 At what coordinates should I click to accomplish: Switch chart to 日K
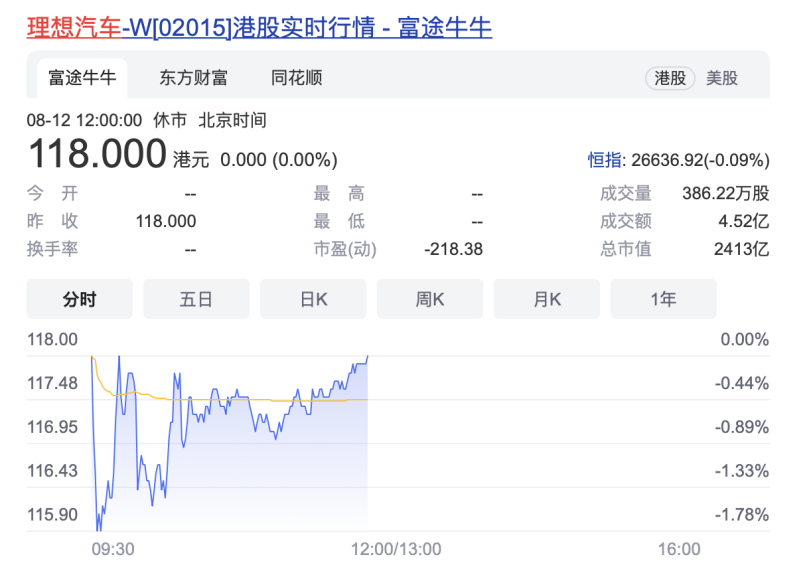[x=313, y=299]
